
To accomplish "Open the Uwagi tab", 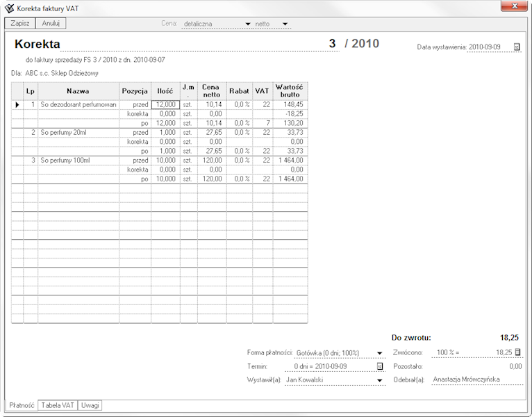I will pyautogui.click(x=90, y=405).
